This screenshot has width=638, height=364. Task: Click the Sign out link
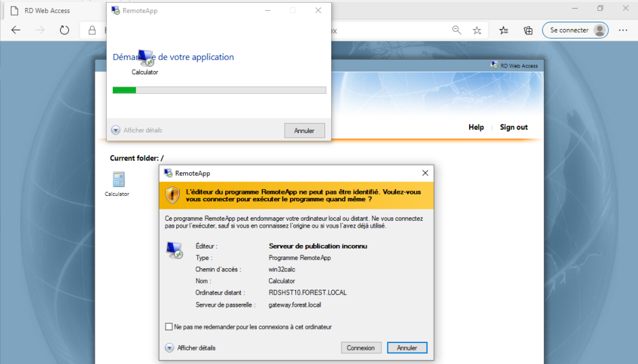514,127
